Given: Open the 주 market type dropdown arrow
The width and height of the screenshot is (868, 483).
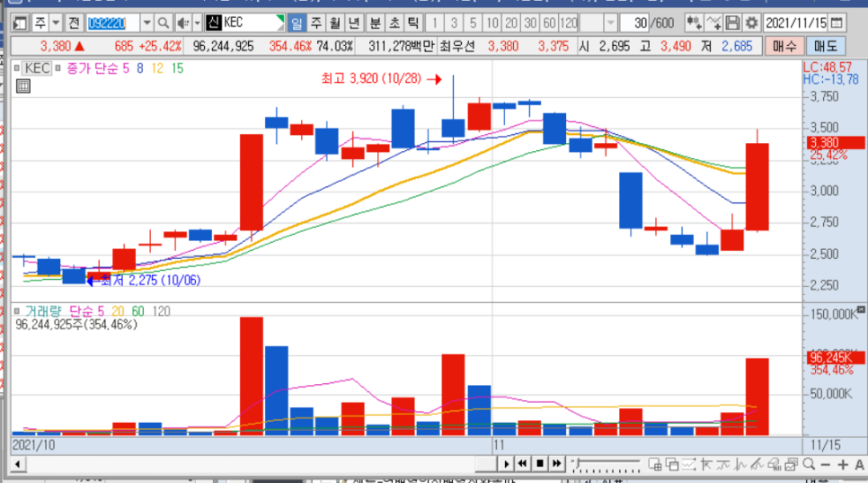Looking at the screenshot, I should (56, 23).
